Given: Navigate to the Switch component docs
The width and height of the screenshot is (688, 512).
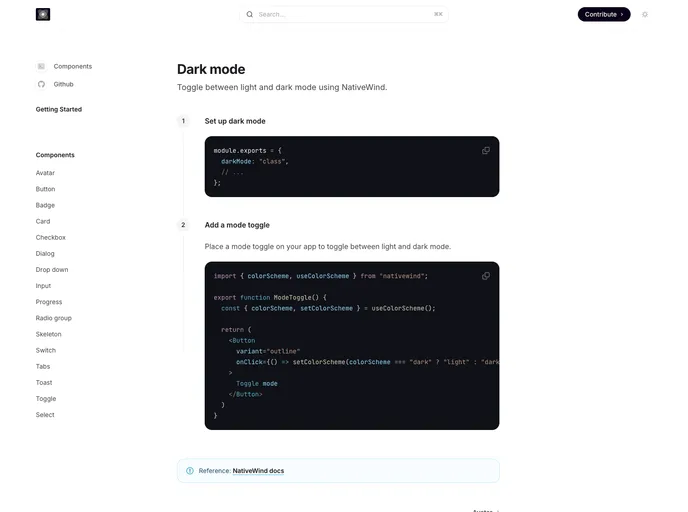Looking at the screenshot, I should coord(46,350).
